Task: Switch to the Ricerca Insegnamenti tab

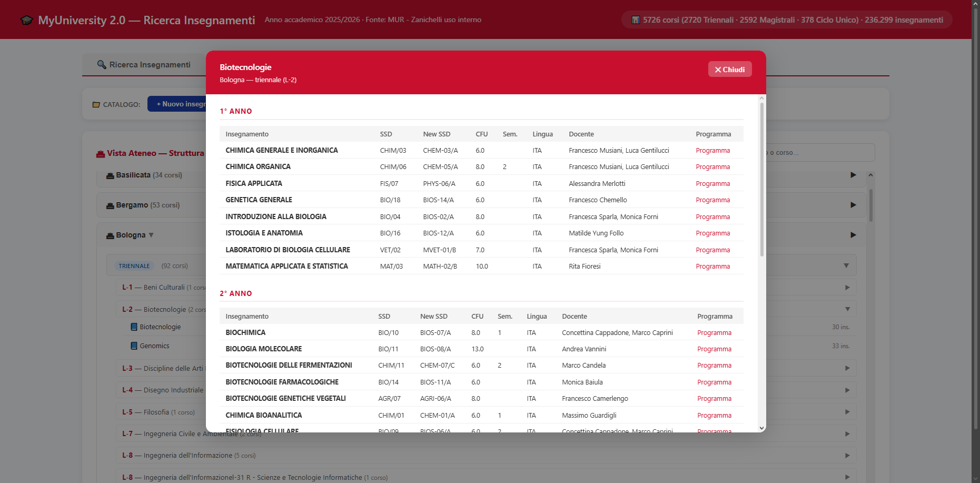Action: [144, 65]
